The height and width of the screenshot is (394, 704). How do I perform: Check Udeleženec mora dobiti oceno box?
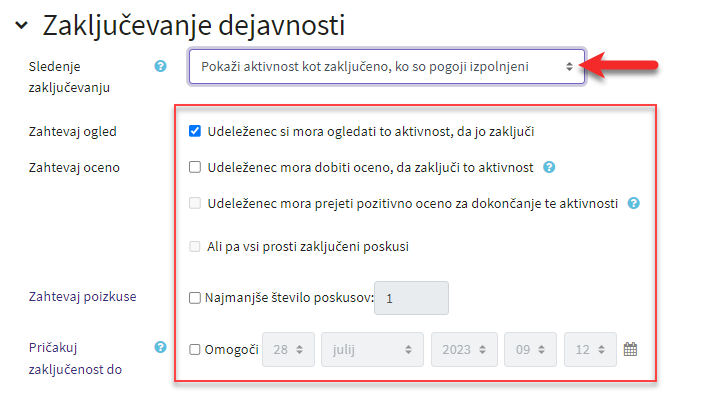click(x=195, y=167)
